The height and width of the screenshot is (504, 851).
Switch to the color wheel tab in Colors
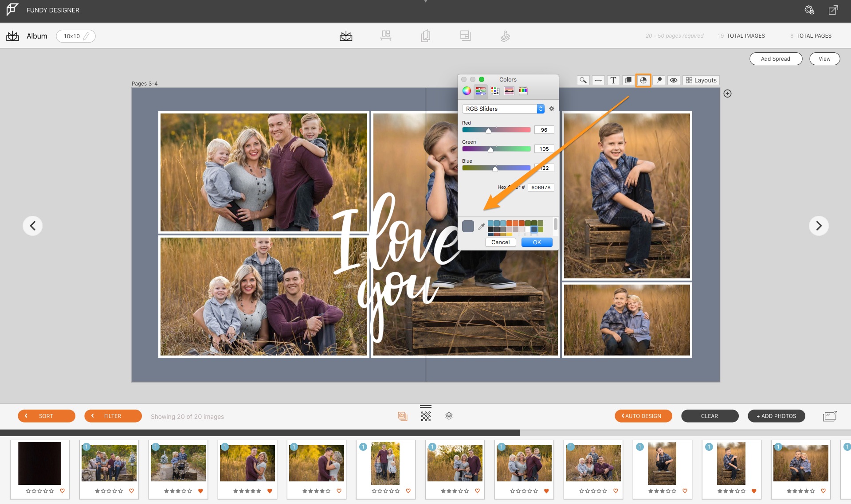[467, 91]
